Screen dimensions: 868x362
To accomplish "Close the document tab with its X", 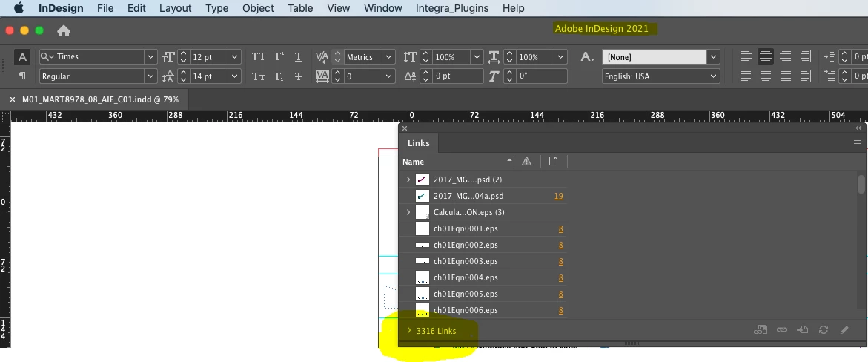I will pyautogui.click(x=13, y=100).
